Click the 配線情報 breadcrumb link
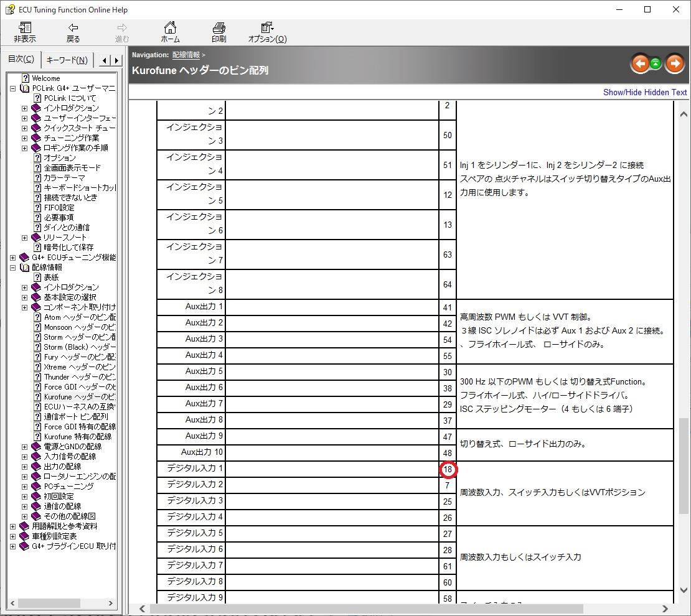 pos(186,55)
